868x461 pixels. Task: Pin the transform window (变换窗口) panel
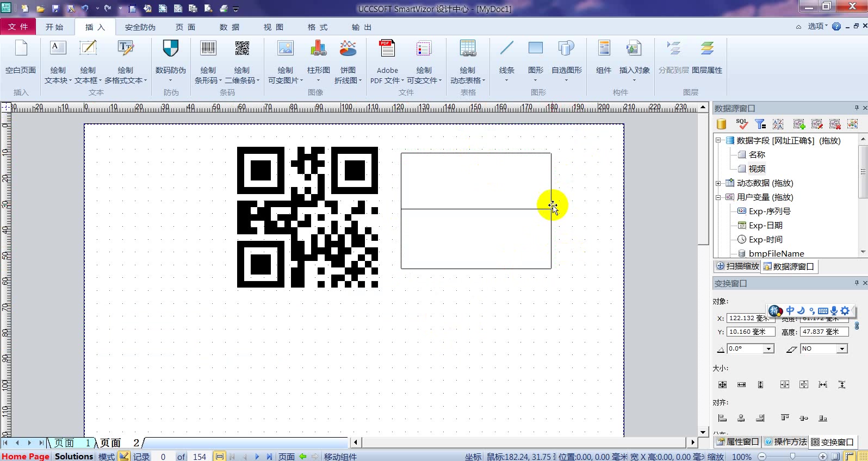[857, 283]
